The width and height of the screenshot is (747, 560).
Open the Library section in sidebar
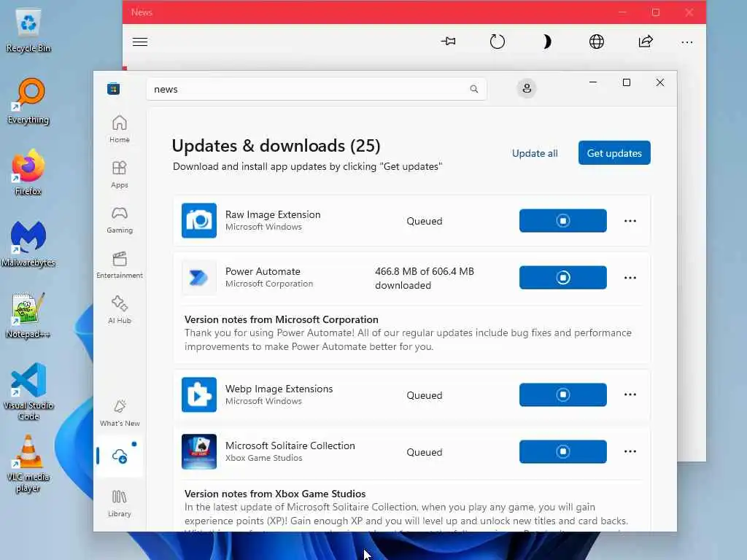point(119,503)
